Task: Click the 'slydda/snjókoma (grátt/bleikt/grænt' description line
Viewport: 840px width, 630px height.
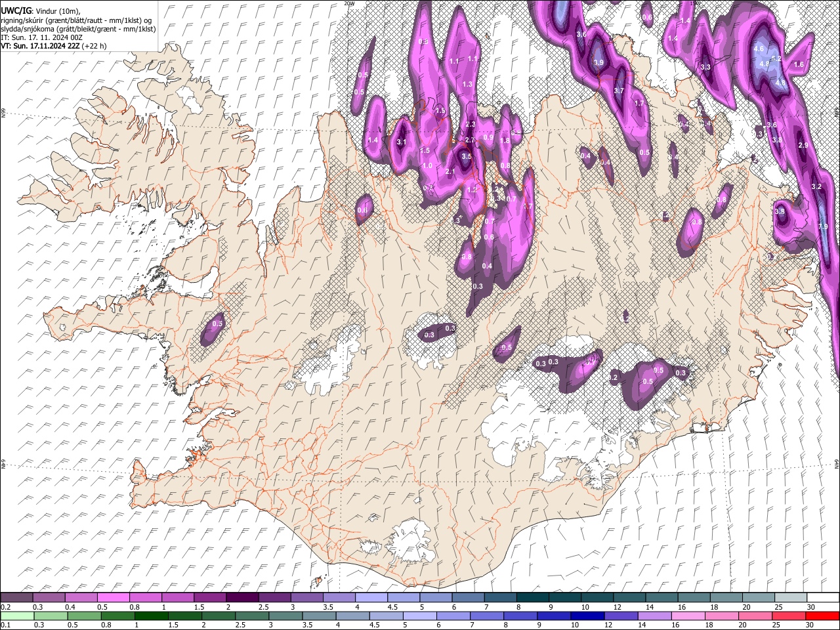Action: pos(78,29)
